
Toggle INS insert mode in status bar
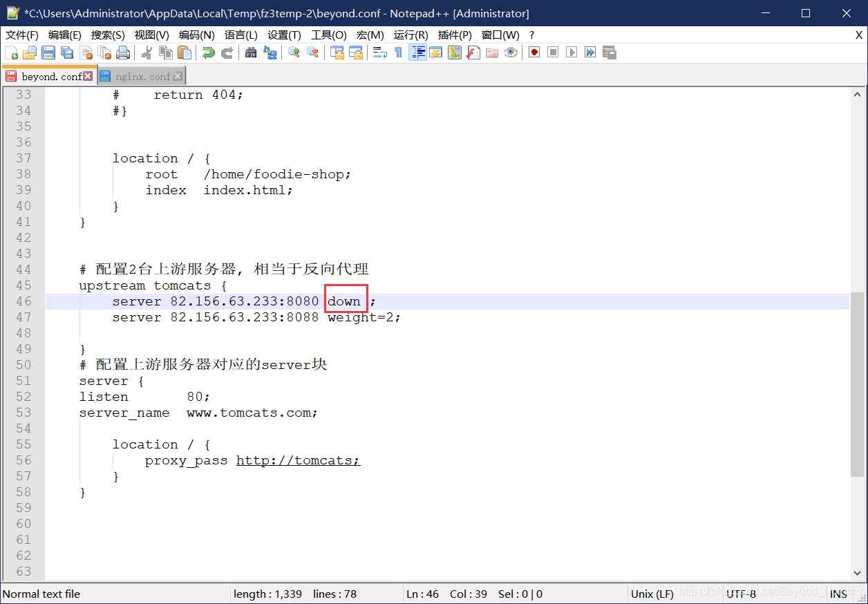click(x=838, y=594)
